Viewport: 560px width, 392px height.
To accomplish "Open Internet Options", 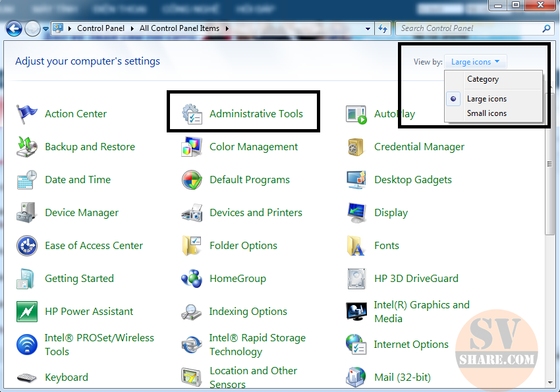I will pyautogui.click(x=411, y=344).
